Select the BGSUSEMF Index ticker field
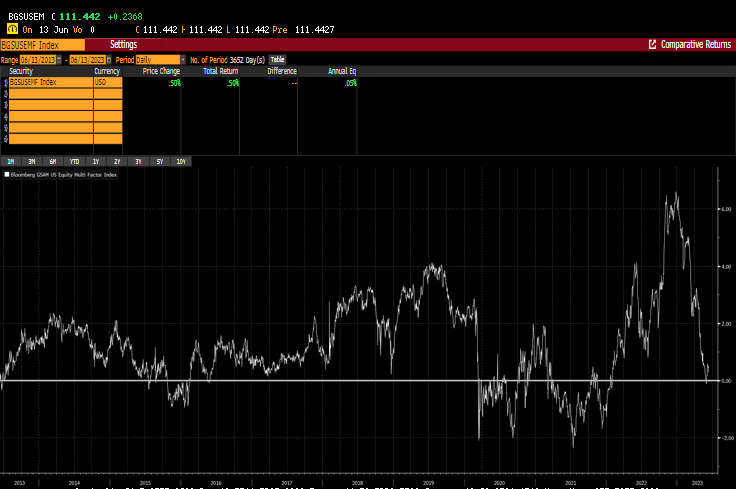The width and height of the screenshot is (736, 489). click(x=42, y=45)
